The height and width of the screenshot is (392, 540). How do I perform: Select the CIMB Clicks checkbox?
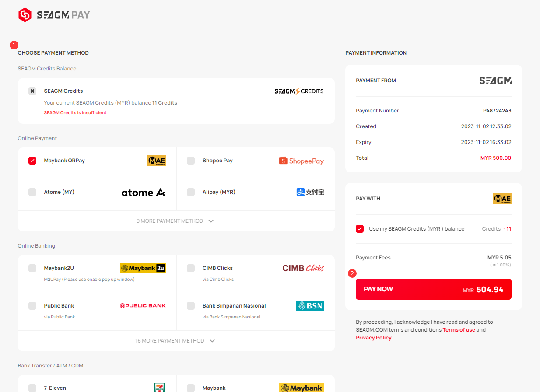191,268
